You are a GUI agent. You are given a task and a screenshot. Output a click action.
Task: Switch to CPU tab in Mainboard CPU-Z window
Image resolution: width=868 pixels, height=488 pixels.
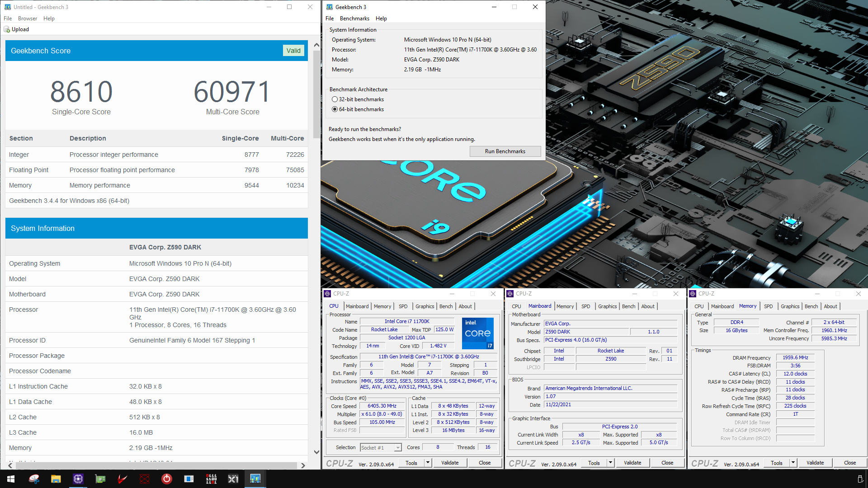coord(516,306)
